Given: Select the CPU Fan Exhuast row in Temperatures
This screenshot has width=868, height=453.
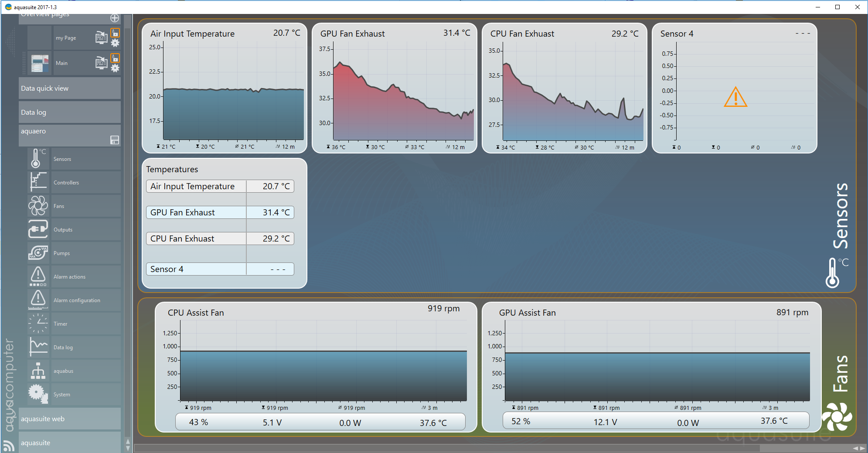Looking at the screenshot, I should [220, 238].
